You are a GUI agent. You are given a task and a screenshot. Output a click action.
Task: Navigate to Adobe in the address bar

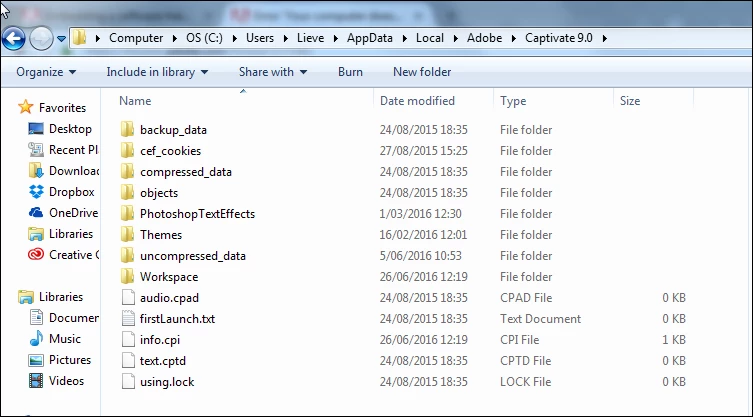click(x=484, y=38)
